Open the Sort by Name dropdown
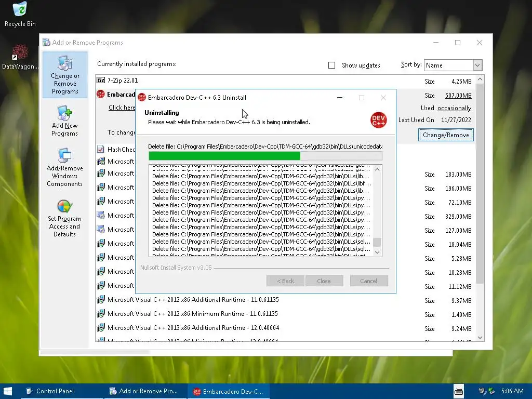Image resolution: width=532 pixels, height=399 pixels. 453,65
